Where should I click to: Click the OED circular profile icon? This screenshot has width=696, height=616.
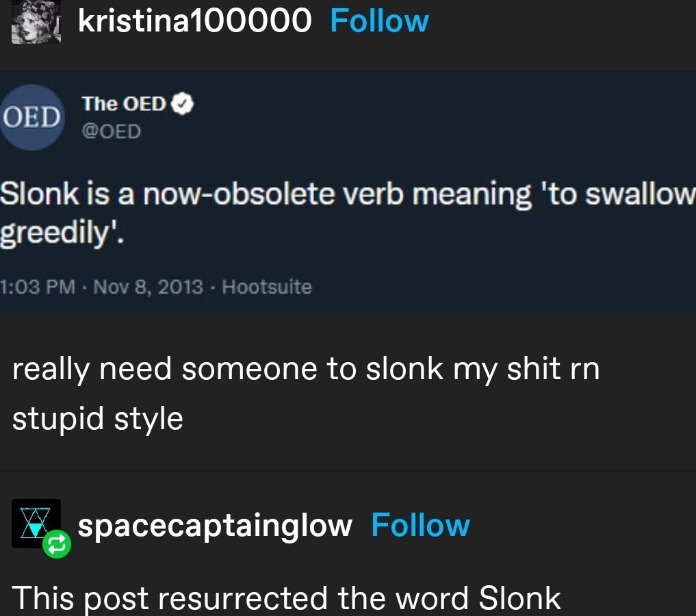[32, 117]
